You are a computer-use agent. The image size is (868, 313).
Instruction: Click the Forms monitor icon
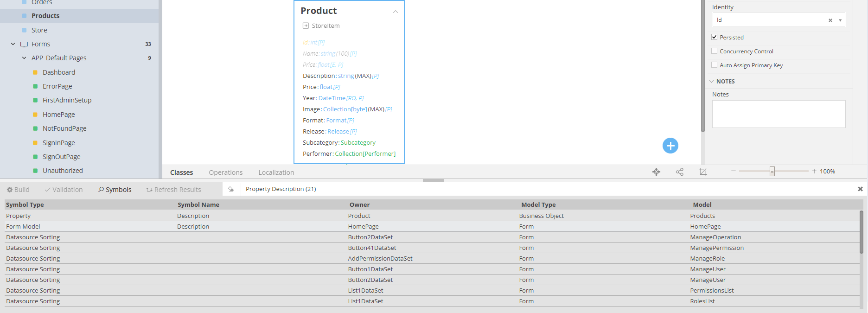point(24,44)
